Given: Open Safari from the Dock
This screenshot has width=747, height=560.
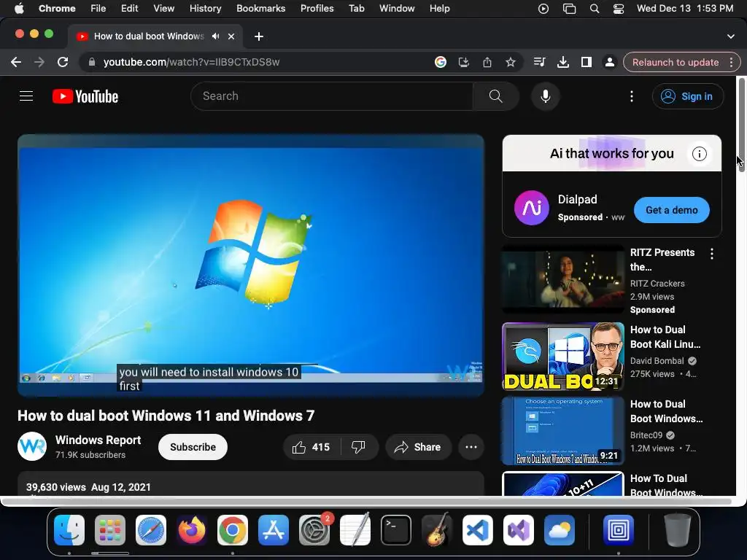Looking at the screenshot, I should click(151, 529).
